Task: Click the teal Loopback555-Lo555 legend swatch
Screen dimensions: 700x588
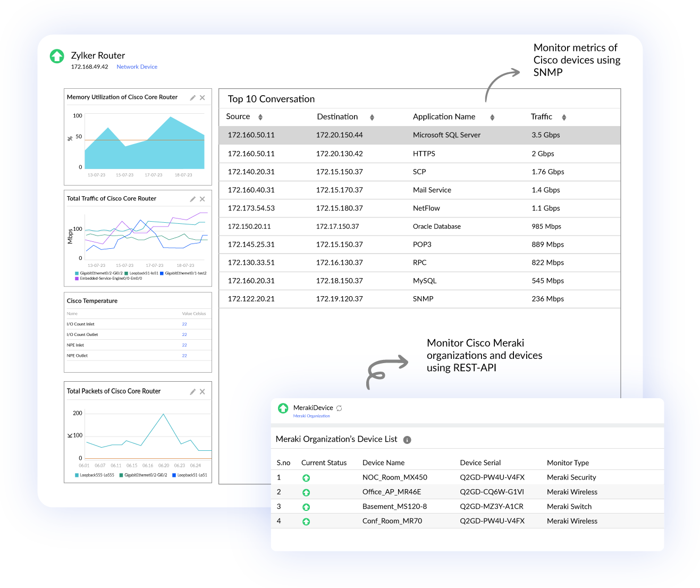Action: click(78, 475)
